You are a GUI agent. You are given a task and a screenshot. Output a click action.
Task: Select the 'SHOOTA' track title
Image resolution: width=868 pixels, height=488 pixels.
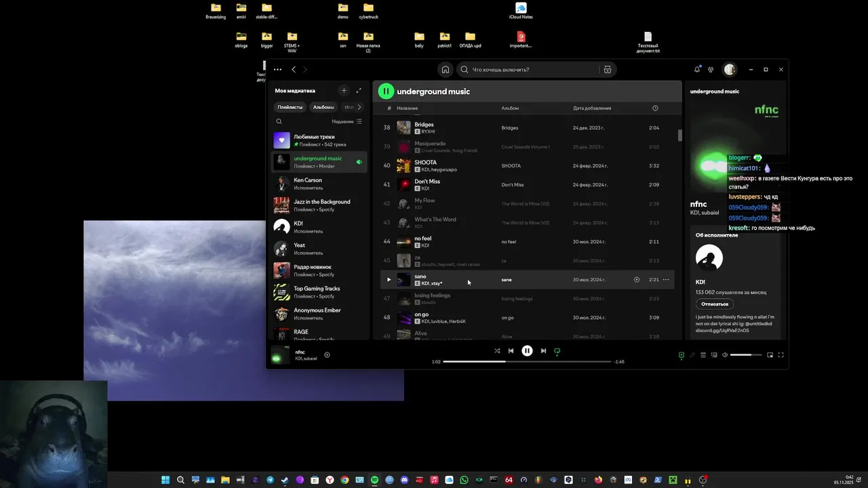(426, 163)
